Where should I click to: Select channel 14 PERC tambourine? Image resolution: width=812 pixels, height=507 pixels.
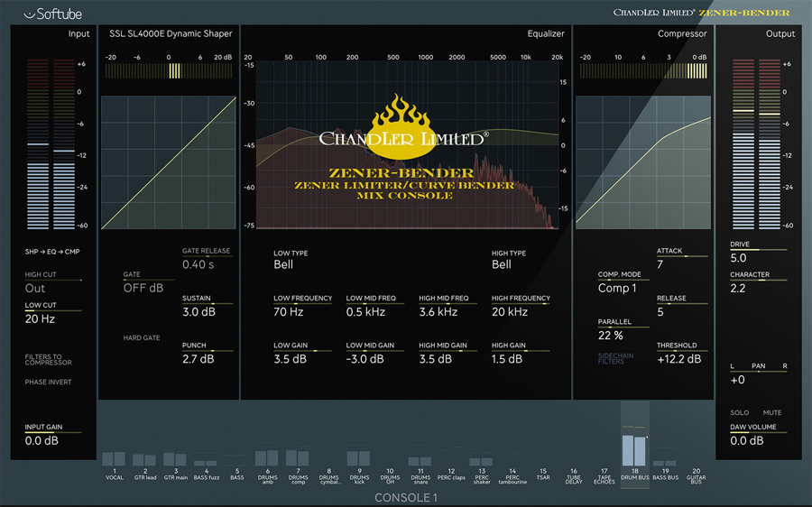[512, 476]
